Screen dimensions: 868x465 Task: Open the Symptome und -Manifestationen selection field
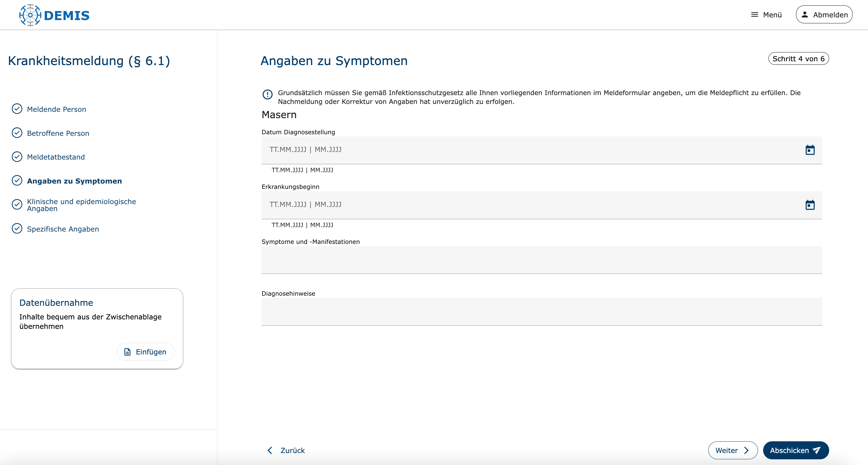click(541, 260)
